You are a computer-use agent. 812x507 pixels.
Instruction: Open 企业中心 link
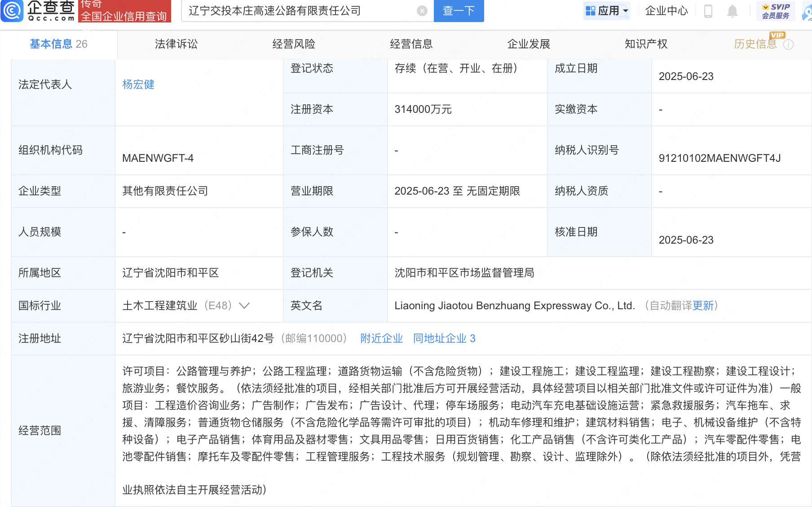click(666, 11)
